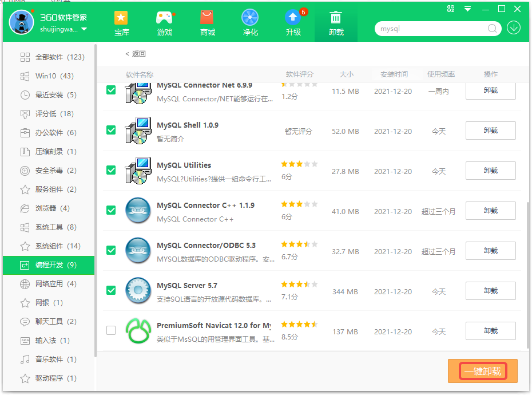
Task: Open the title bar main menu triangle
Action: 468,9
